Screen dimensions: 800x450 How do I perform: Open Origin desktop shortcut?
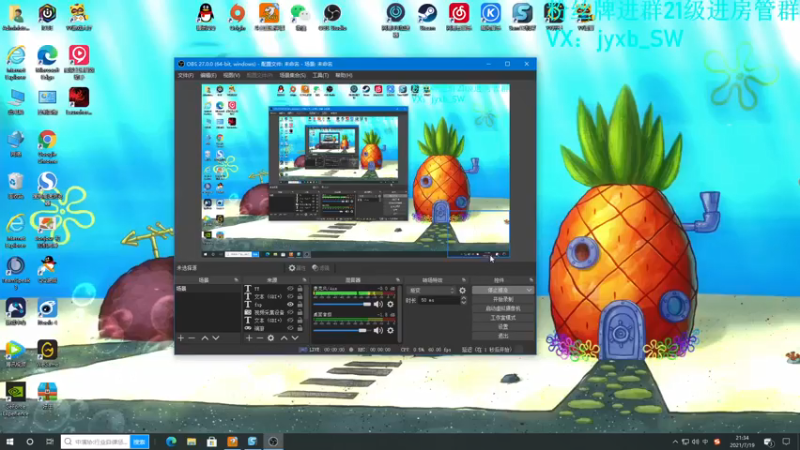[x=237, y=17]
